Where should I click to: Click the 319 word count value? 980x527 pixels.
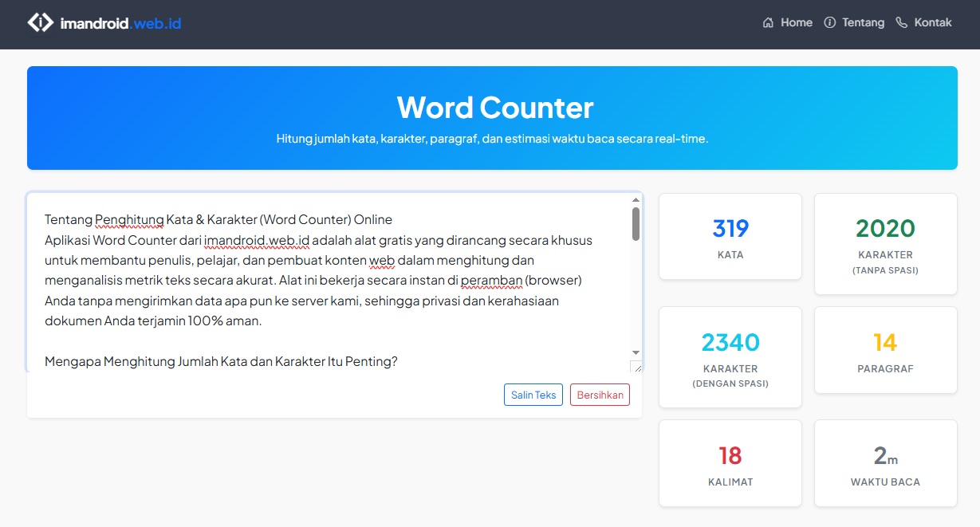[x=730, y=229]
